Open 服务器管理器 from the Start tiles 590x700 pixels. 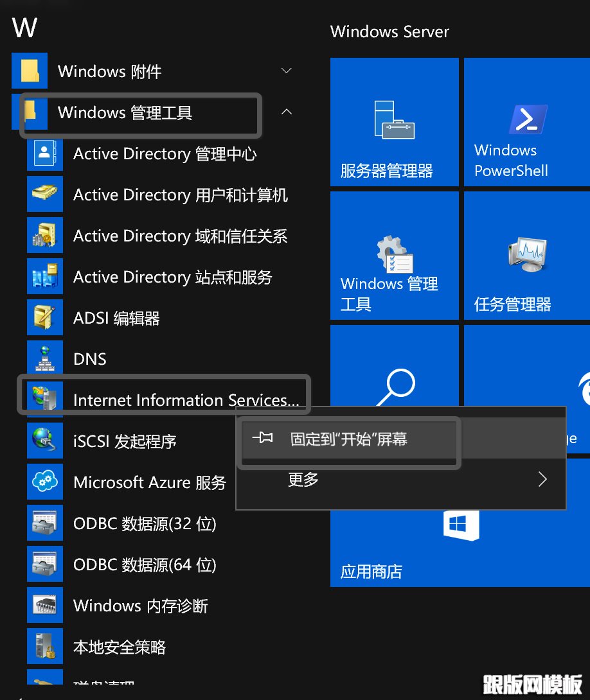tap(394, 122)
